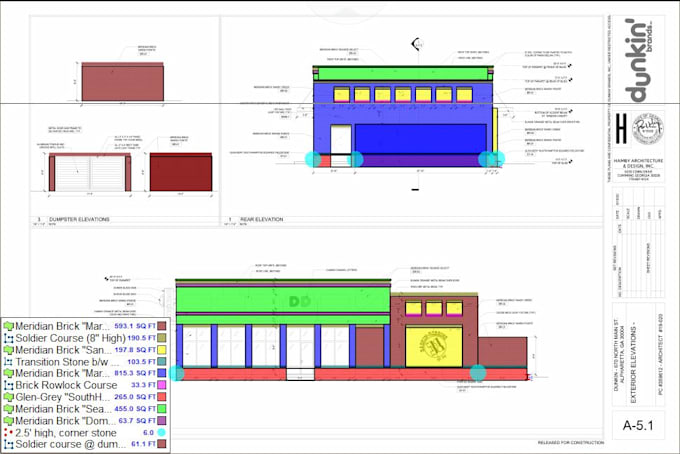Click the dunkin' brands logo in title block
Image resolution: width=680 pixels, height=454 pixels.
point(639,61)
